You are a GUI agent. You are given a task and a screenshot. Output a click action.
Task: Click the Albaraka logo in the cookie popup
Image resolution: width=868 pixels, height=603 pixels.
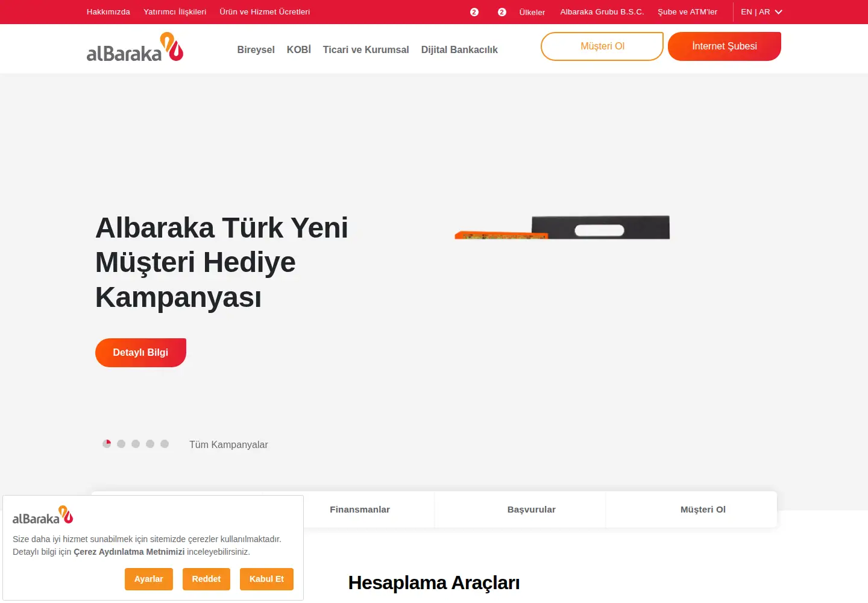pyautogui.click(x=43, y=516)
